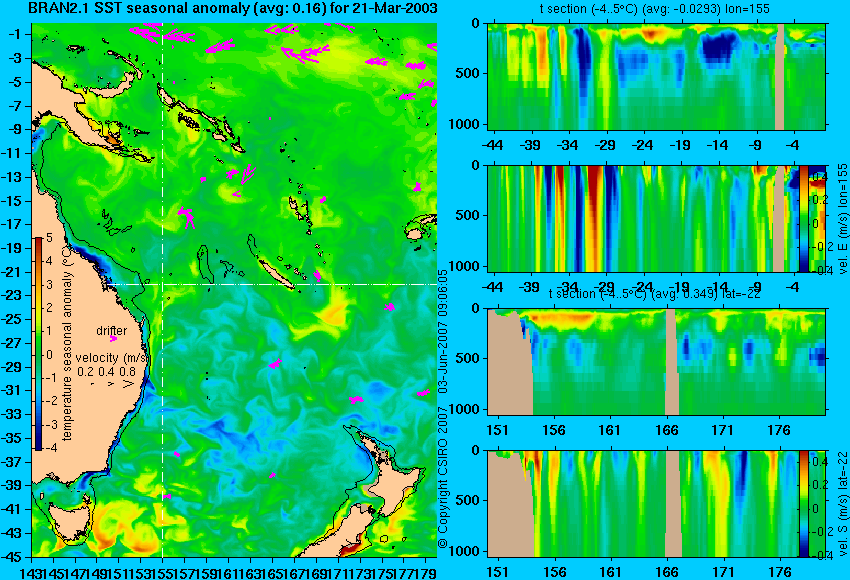Select the temperature section plot at lon=155
The image size is (850, 580).
(x=657, y=76)
